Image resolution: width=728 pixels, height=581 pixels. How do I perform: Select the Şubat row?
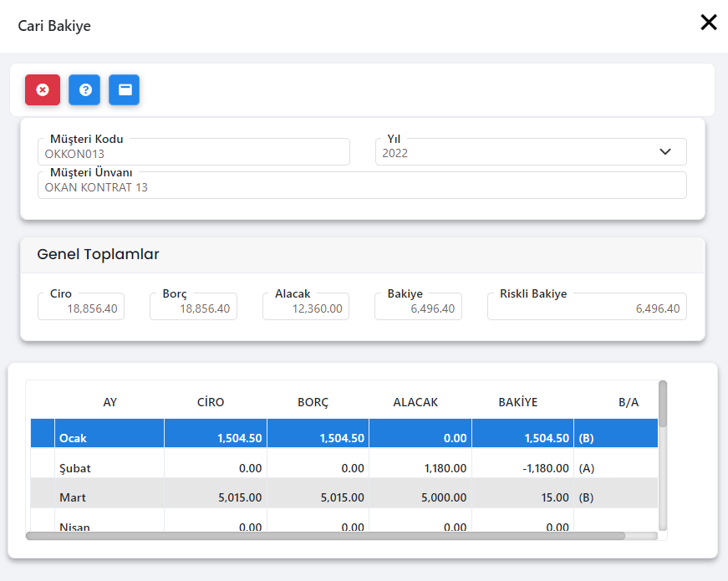pyautogui.click(x=109, y=468)
